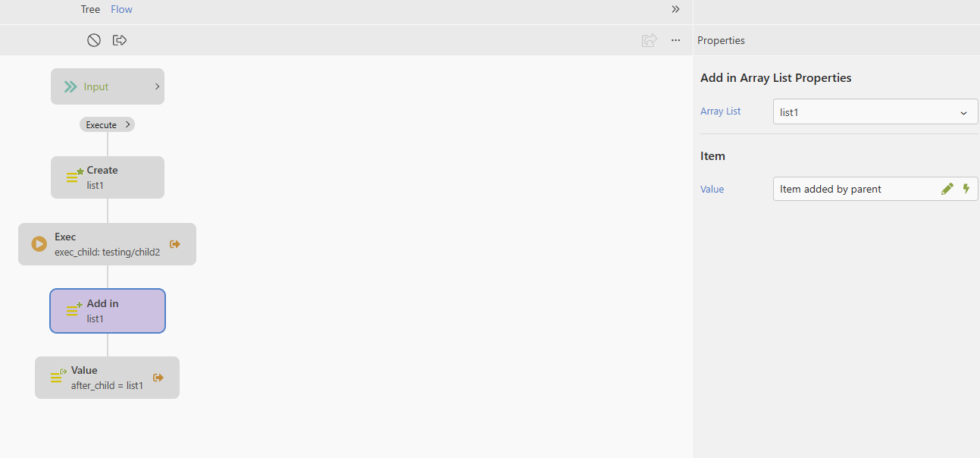Open the three-dots more options menu

675,41
